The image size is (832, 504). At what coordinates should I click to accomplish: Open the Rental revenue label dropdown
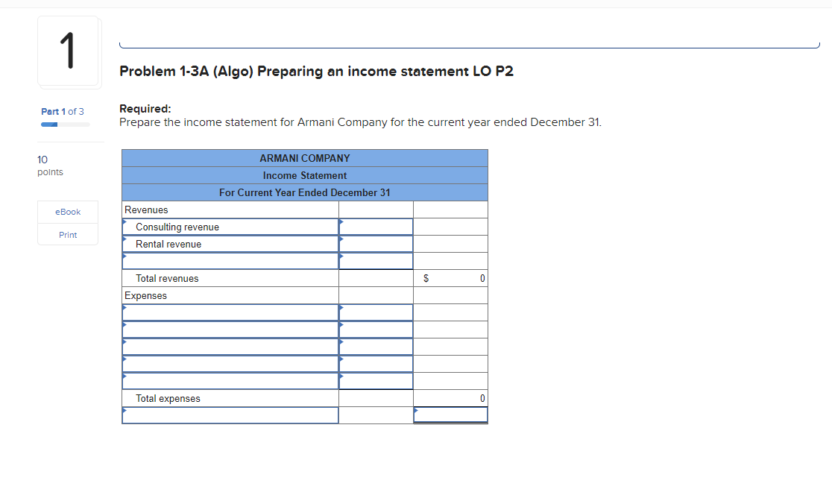point(229,244)
